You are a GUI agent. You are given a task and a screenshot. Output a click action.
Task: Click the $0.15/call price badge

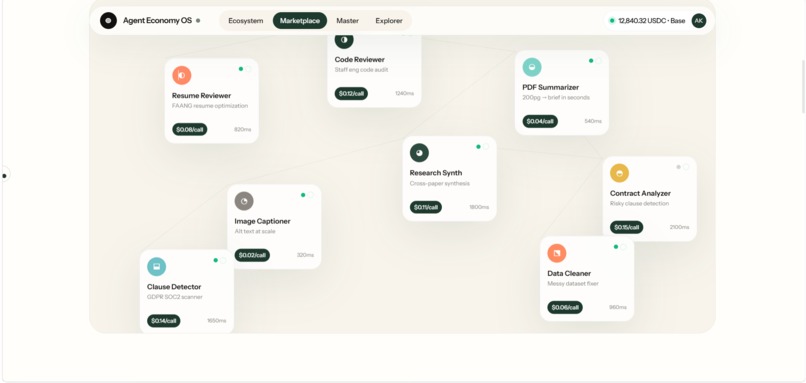627,227
